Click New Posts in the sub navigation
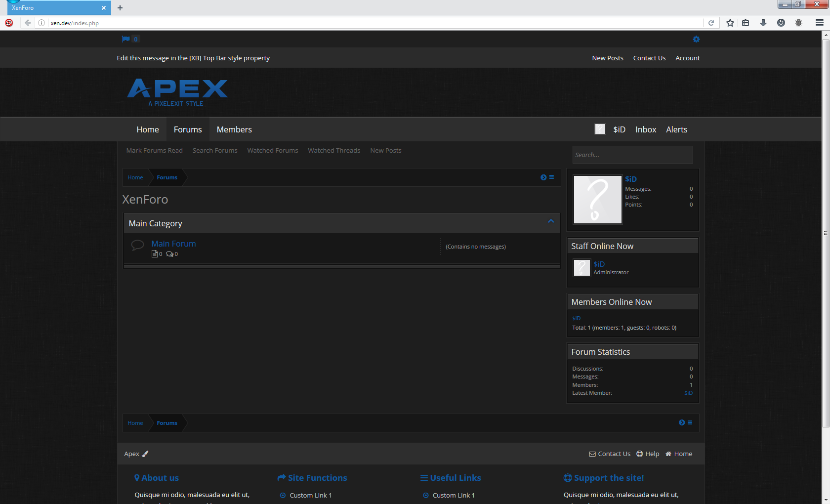Viewport: 830px width, 504px height. [386, 150]
